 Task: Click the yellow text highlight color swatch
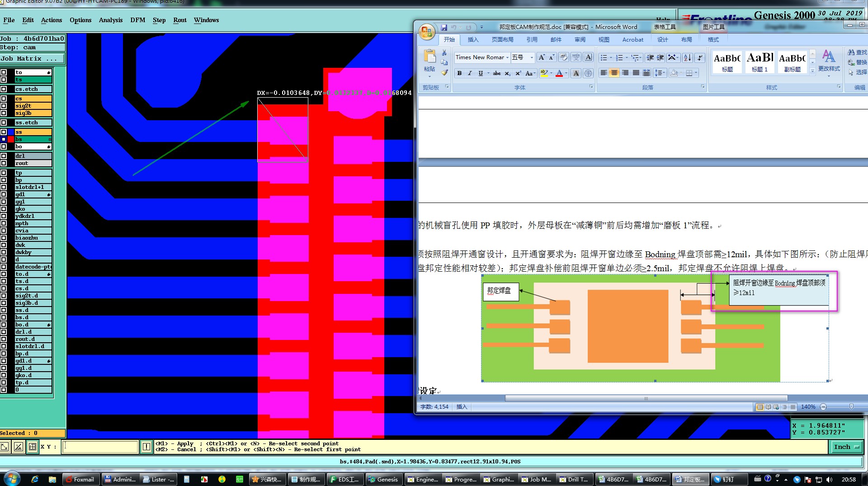[544, 73]
